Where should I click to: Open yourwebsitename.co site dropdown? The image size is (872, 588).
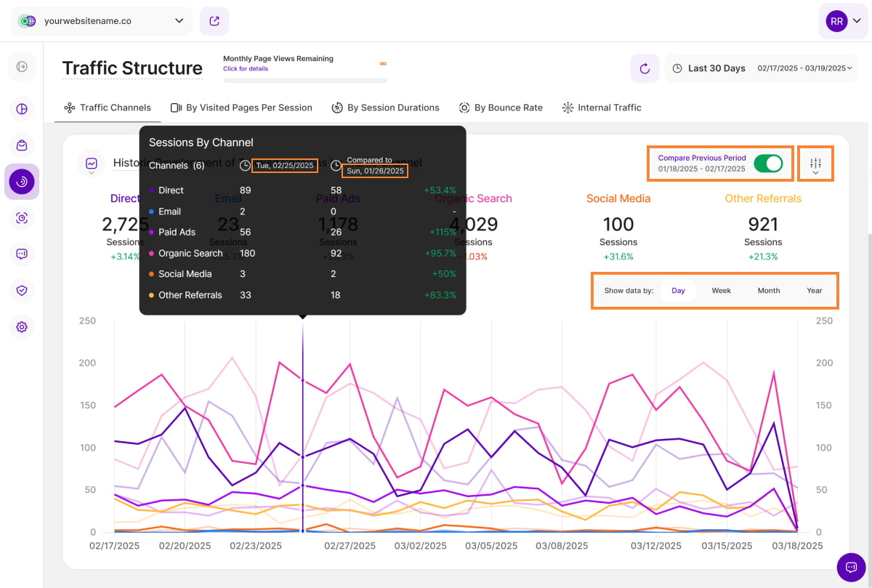102,21
